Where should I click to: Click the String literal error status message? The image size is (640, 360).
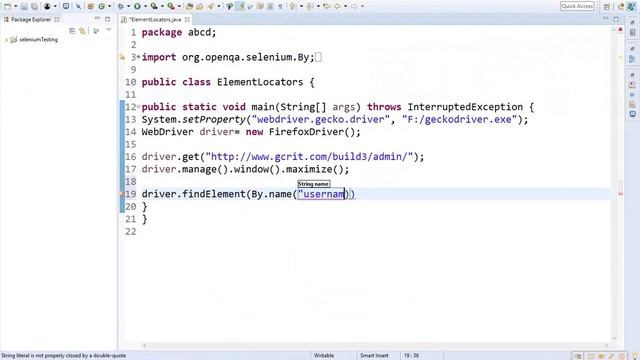(x=64, y=356)
